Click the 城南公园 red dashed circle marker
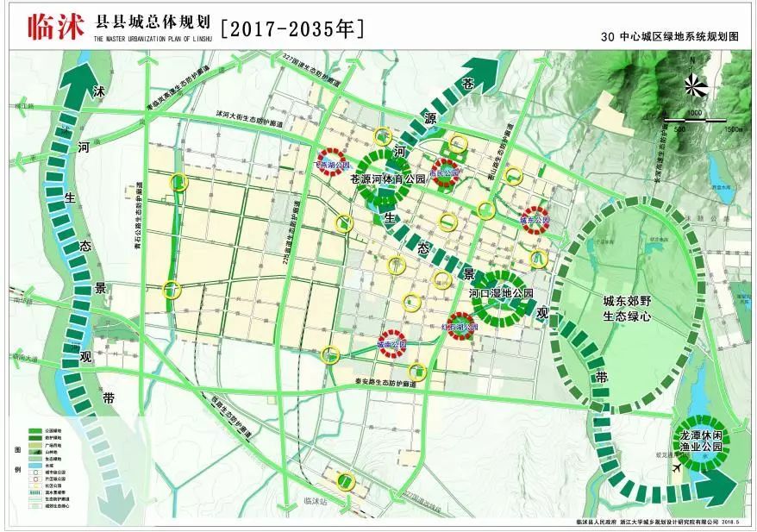 391,344
